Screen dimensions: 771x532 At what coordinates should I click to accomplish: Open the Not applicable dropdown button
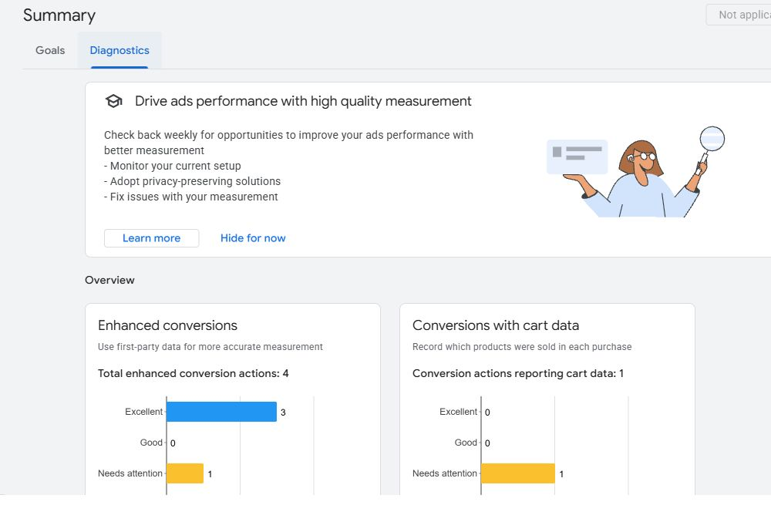(739, 15)
